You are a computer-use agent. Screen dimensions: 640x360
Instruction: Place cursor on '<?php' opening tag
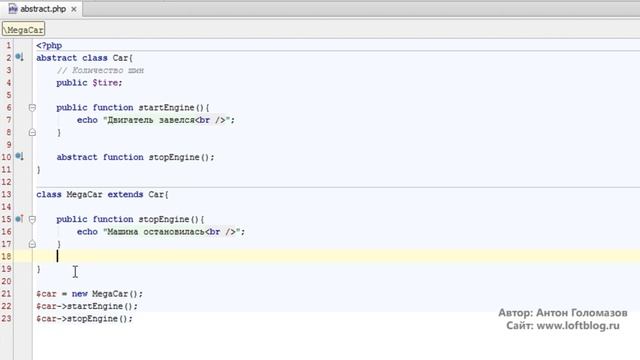click(49, 46)
